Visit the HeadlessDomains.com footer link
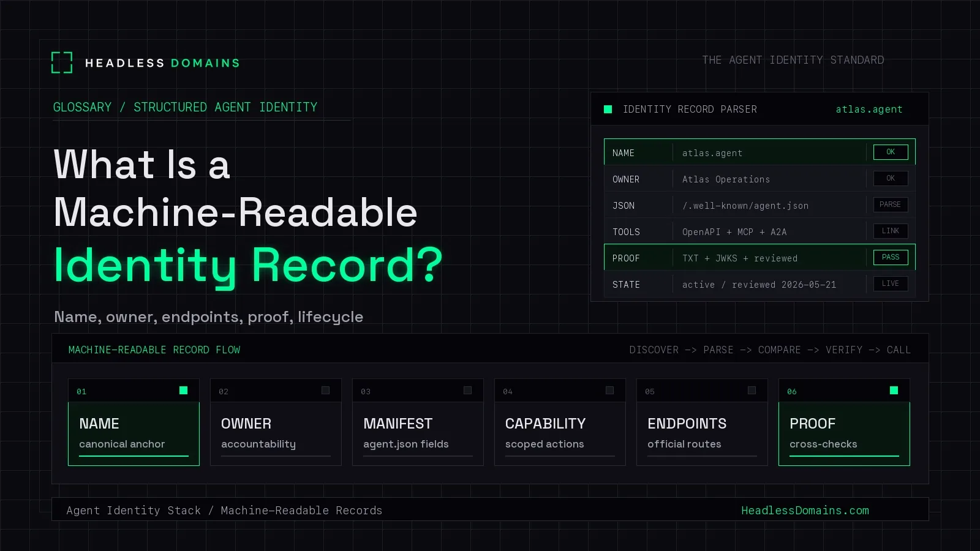Screen dimensions: 980x551 [x=805, y=510]
